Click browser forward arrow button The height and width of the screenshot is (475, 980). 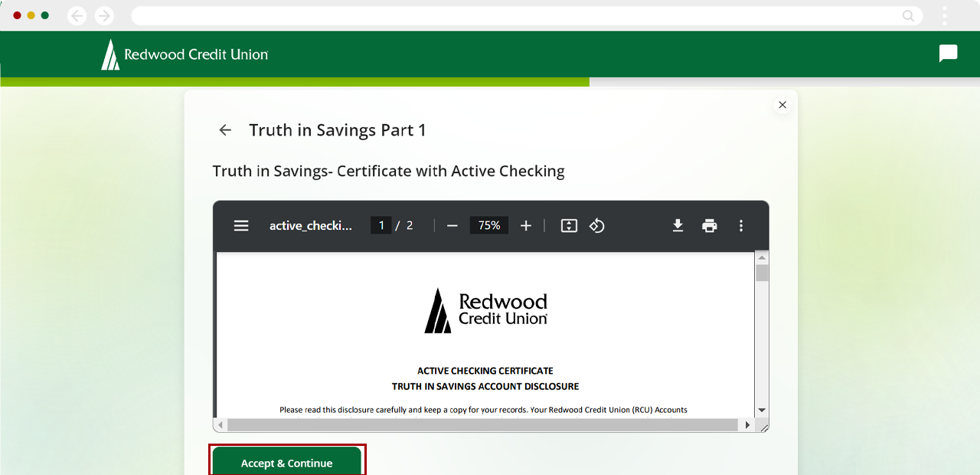pos(104,15)
